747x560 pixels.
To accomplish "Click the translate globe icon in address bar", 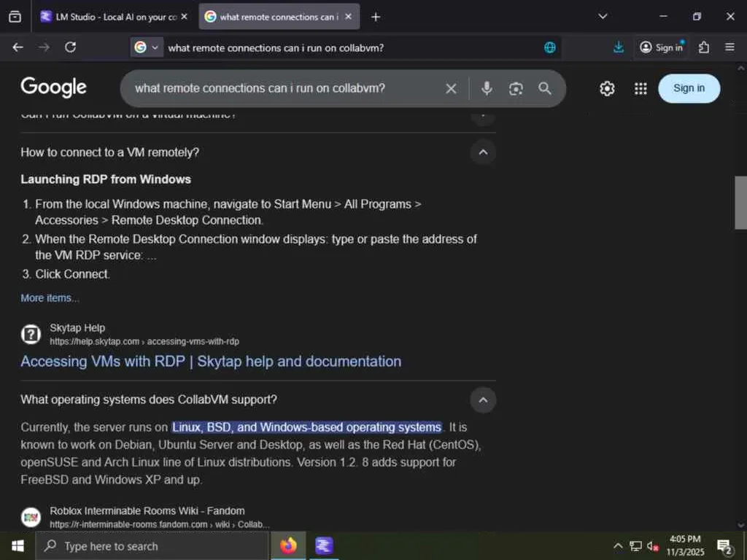I will 550,47.
